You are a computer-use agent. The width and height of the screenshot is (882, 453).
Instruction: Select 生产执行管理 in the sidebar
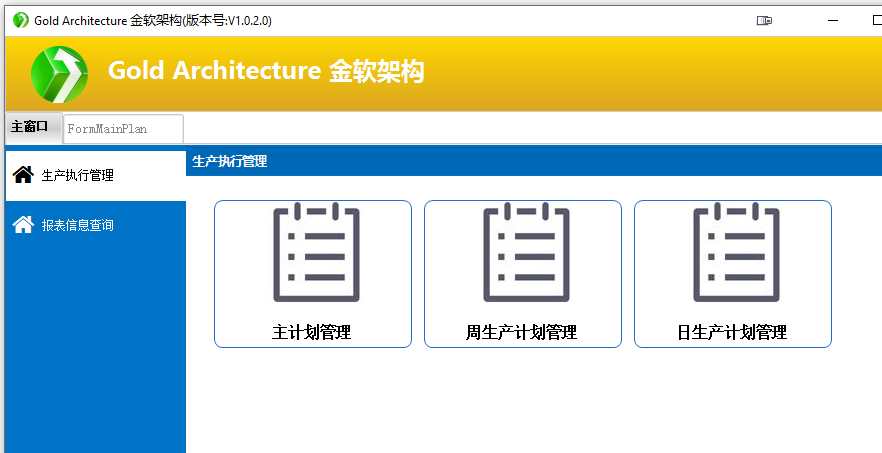[x=96, y=175]
